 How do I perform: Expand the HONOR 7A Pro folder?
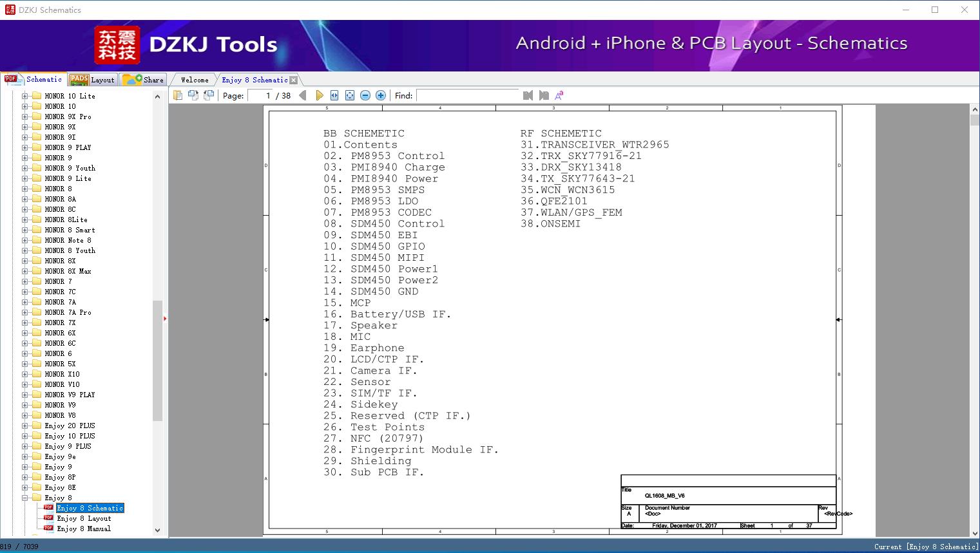point(25,312)
